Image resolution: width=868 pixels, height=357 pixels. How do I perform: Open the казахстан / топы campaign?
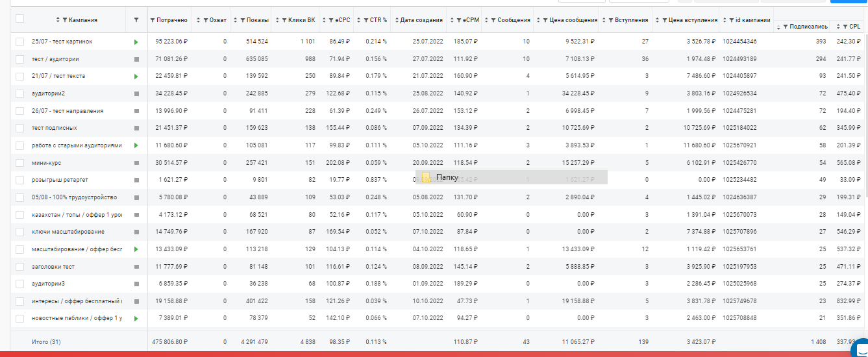[x=77, y=214]
